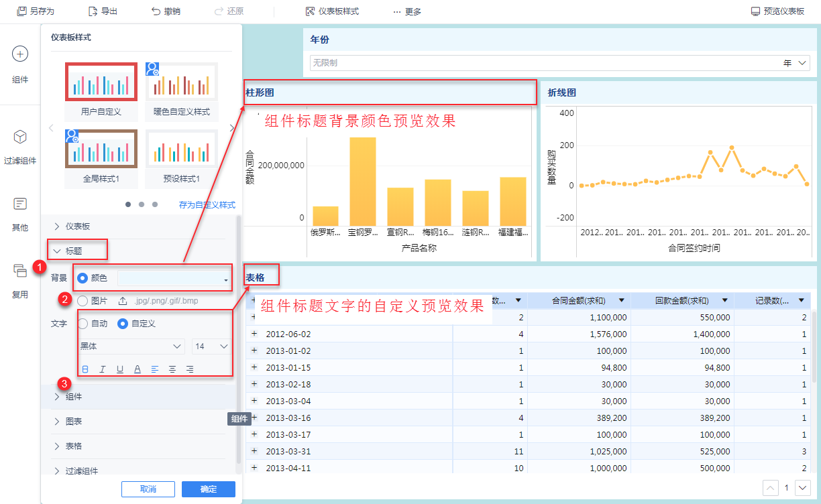
Task: Open 回款金额(求和) column dropdown arrow
Action: tap(724, 300)
